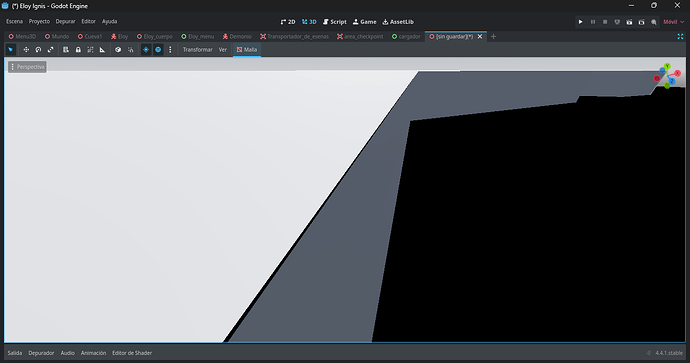690x363 pixels.
Task: Toggle preview environment in viewport
Action: [x=158, y=50]
